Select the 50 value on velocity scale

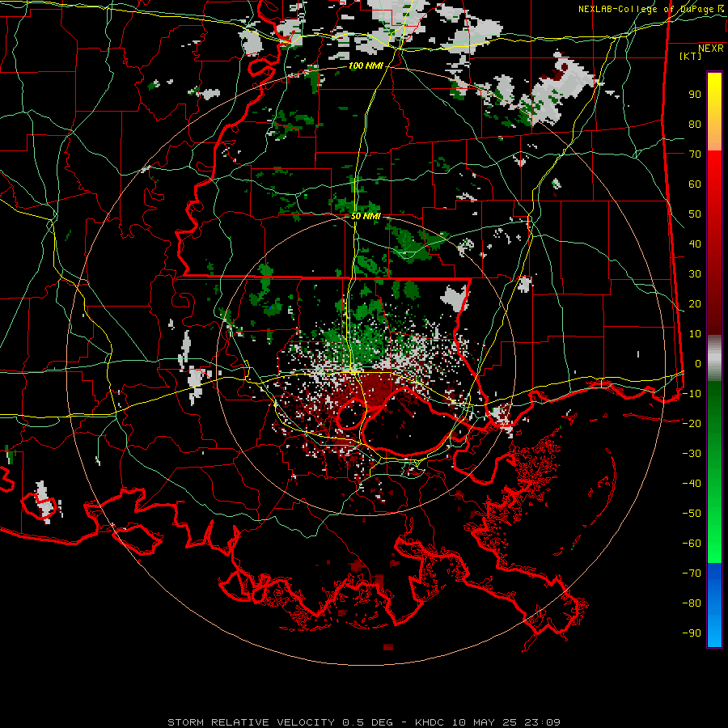tap(695, 214)
